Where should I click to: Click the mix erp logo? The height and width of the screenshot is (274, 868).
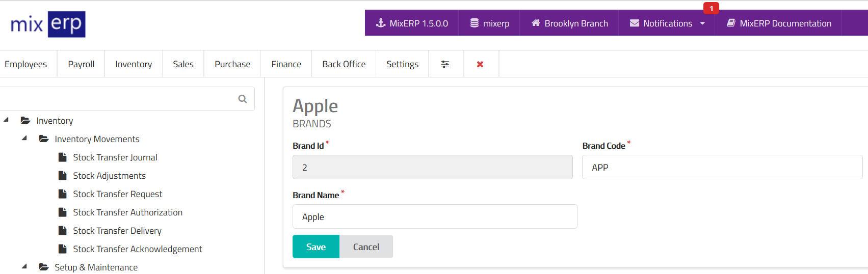(48, 24)
